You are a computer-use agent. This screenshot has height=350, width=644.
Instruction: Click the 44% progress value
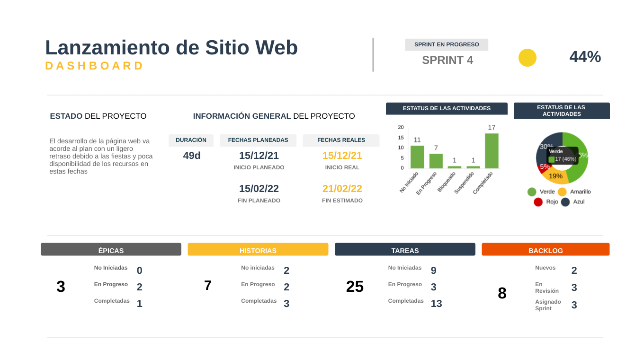coord(585,57)
